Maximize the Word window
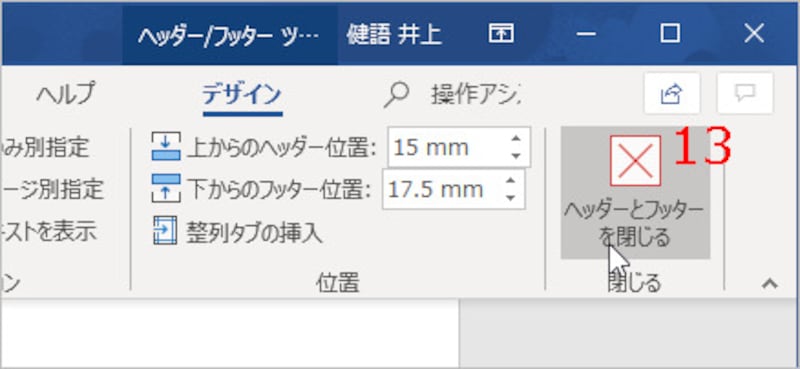Screen dimensions: 800x369 pos(670,34)
